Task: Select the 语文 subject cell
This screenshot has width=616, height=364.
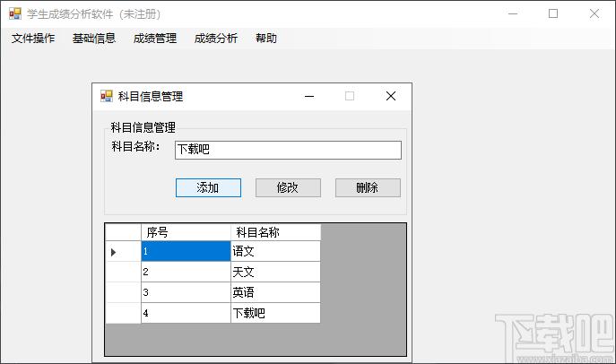Action: tap(276, 251)
